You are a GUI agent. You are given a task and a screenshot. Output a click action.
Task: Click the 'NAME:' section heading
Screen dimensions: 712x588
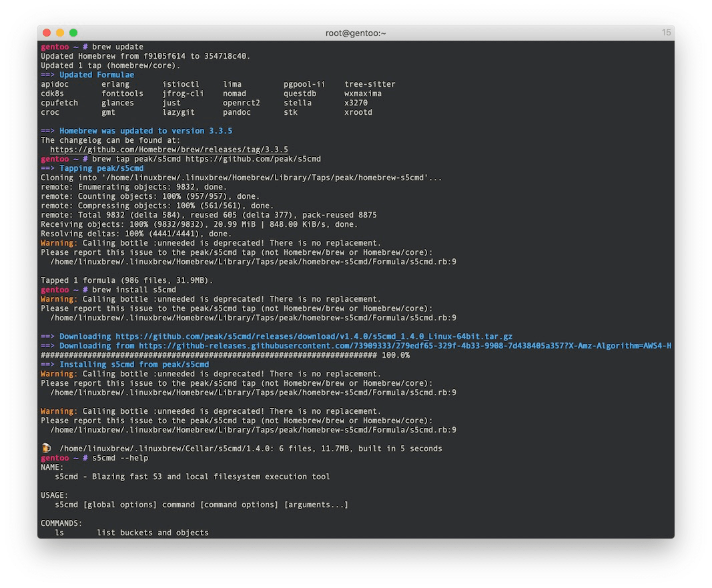tap(52, 467)
